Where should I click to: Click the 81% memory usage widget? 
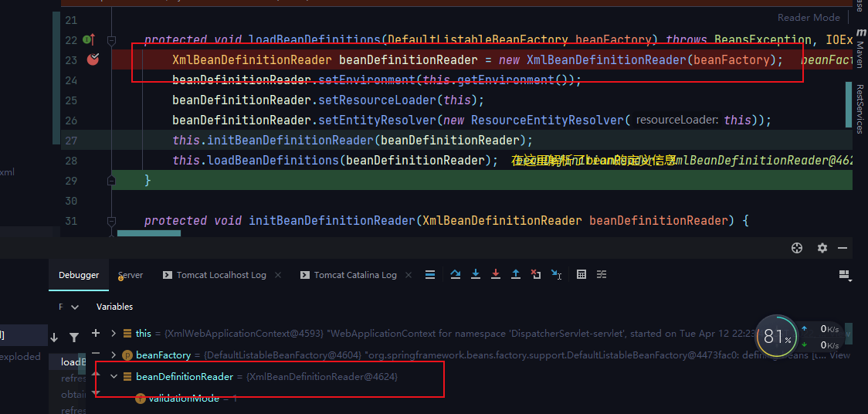coord(778,336)
